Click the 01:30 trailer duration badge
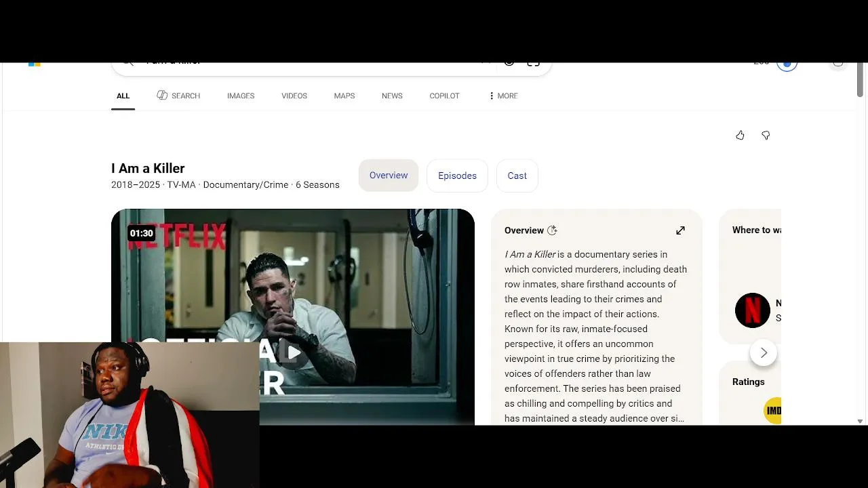The image size is (868, 488). [141, 233]
